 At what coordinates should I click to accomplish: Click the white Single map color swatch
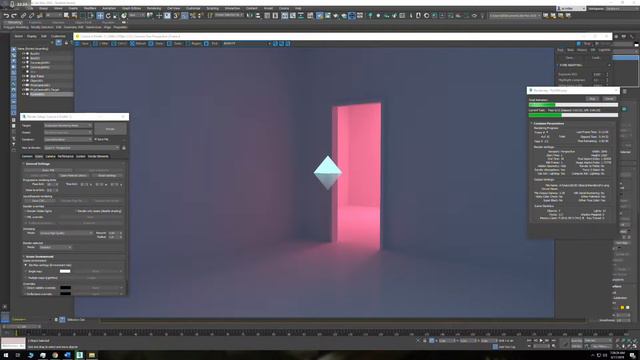point(65,271)
